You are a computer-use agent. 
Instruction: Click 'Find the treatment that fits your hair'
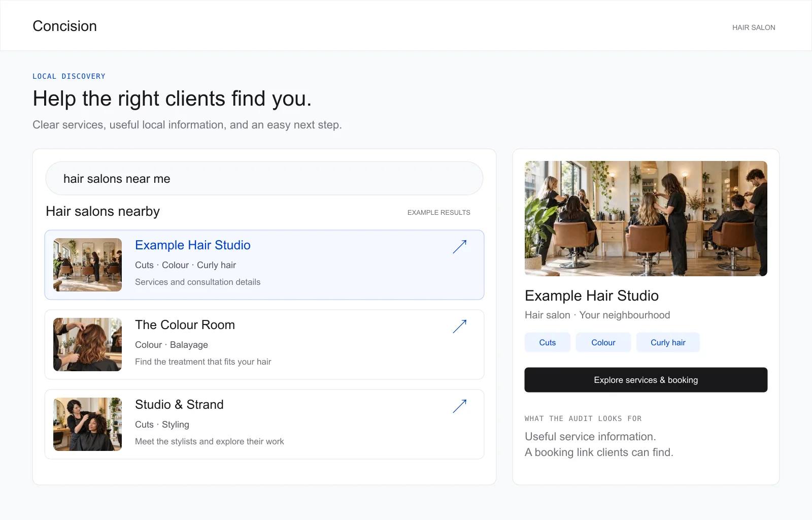pyautogui.click(x=203, y=362)
